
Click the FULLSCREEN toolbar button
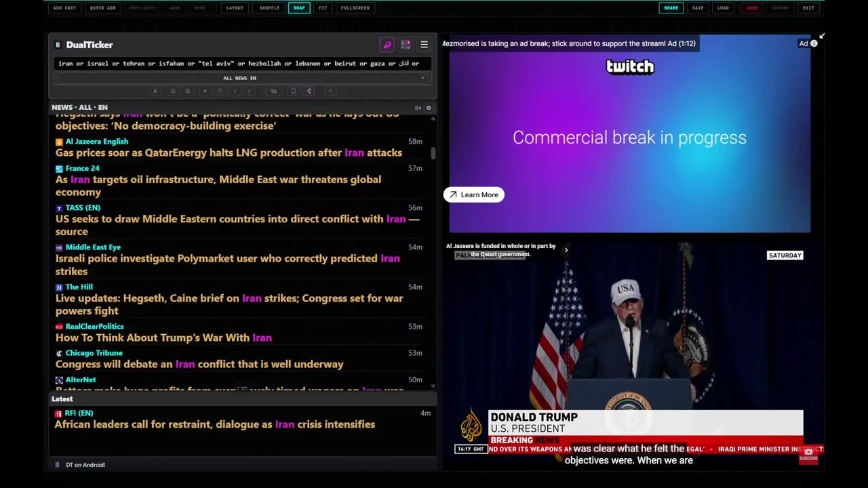click(x=355, y=8)
